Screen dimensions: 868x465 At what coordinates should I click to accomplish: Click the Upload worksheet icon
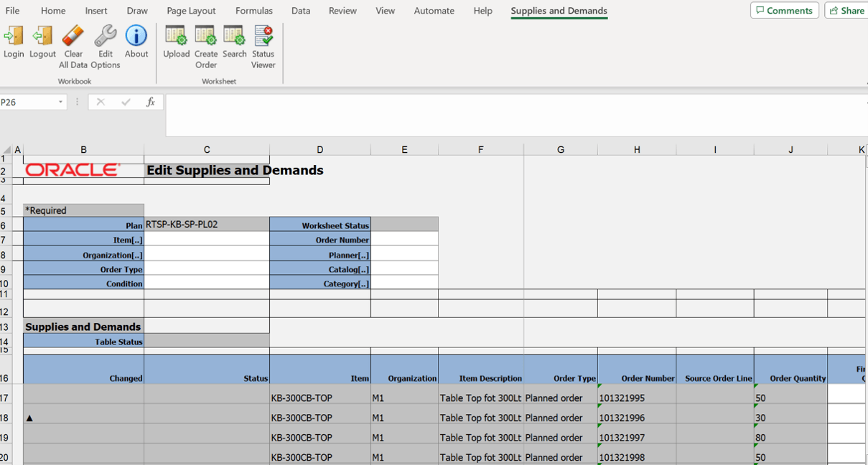[176, 36]
